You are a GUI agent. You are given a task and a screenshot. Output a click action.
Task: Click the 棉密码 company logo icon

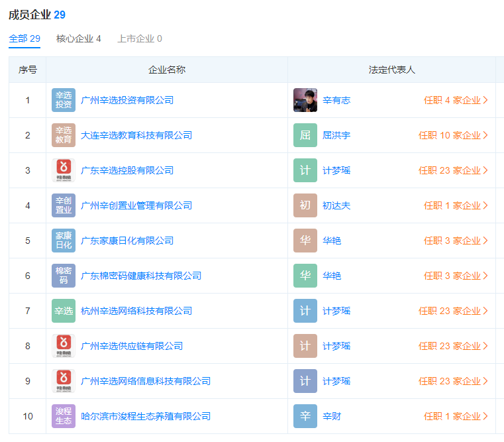[x=64, y=276]
